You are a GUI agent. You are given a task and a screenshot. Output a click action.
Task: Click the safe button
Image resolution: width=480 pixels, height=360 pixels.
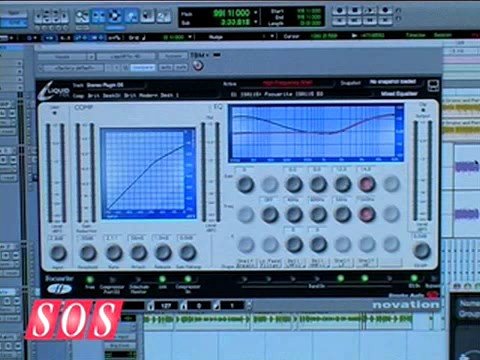pyautogui.click(x=180, y=68)
